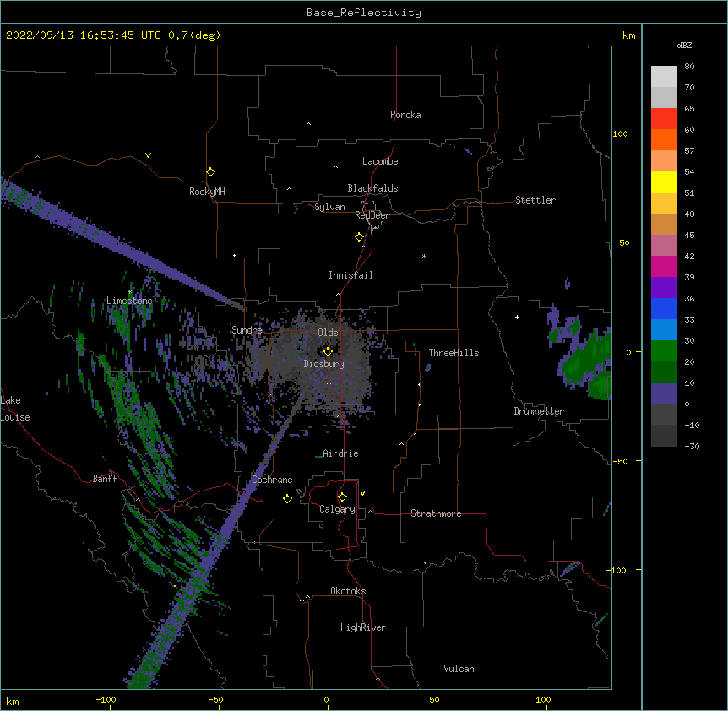Click the Okotoks town label
This screenshot has height=711, width=728.
[x=348, y=591]
